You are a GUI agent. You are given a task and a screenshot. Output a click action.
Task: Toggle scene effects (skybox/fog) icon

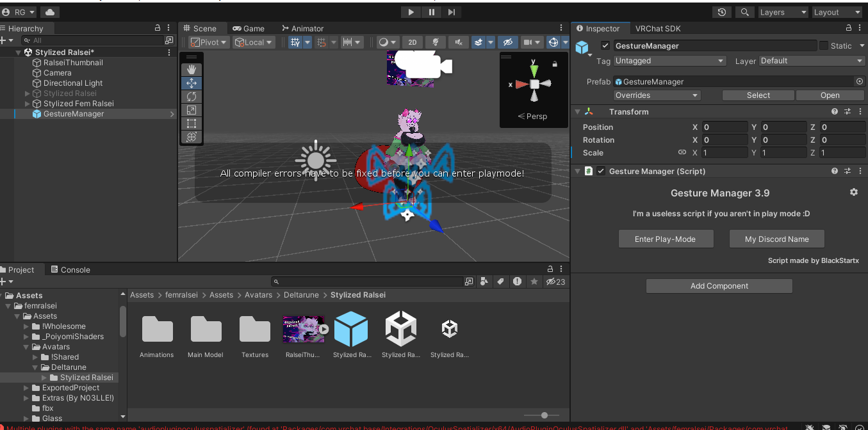(478, 42)
